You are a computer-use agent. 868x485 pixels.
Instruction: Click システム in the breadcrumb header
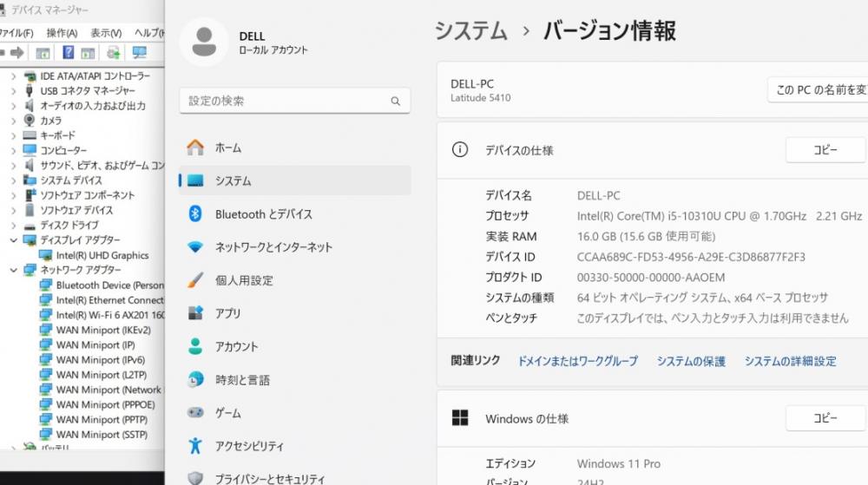470,30
